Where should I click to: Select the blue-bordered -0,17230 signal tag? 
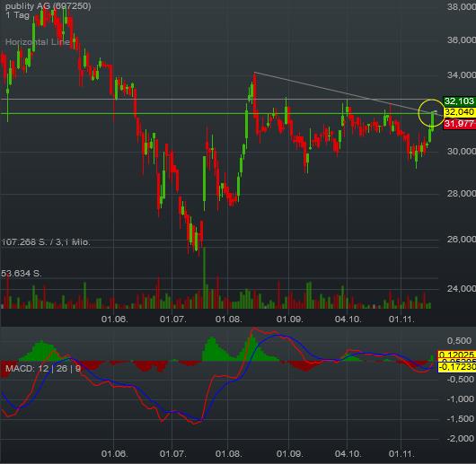(456, 367)
